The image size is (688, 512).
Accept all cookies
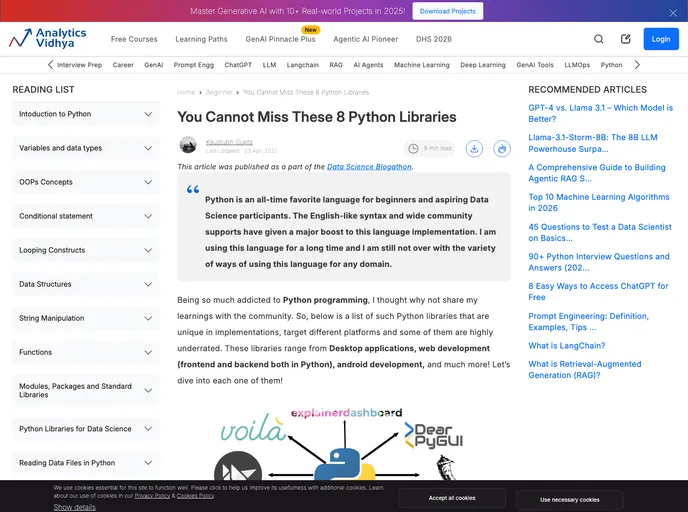[x=451, y=498]
